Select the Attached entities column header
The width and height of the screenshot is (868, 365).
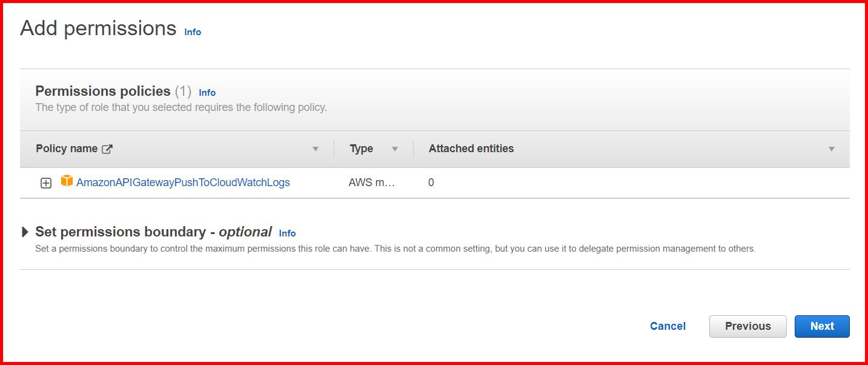click(471, 149)
